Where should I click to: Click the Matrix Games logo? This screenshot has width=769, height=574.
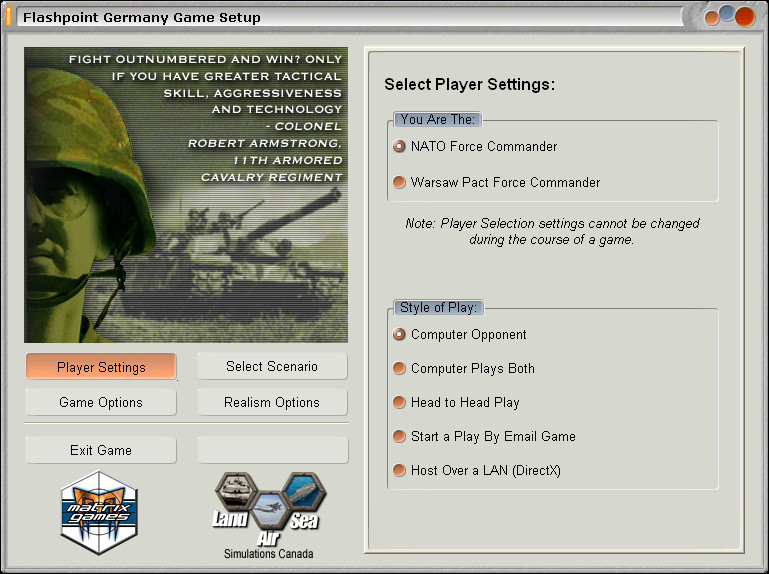[x=99, y=513]
